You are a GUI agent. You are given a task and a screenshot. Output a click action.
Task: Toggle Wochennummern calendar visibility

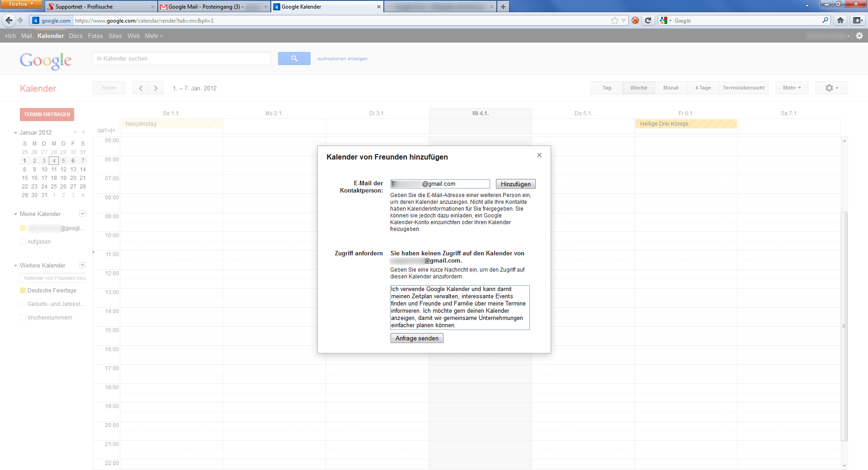coord(23,317)
